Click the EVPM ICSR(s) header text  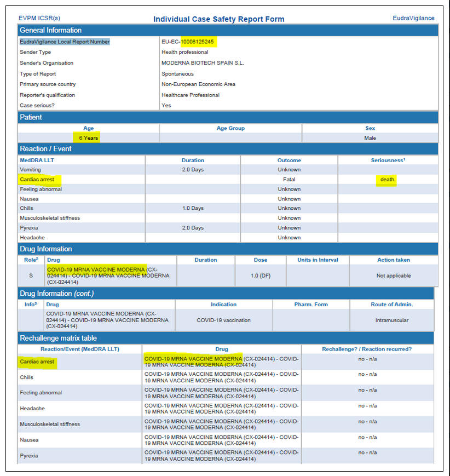coord(39,18)
